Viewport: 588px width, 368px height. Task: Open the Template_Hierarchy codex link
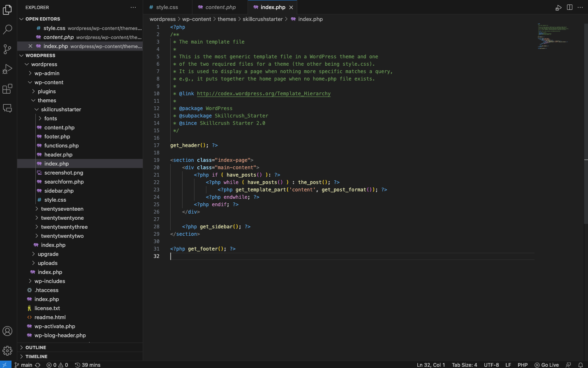[264, 94]
